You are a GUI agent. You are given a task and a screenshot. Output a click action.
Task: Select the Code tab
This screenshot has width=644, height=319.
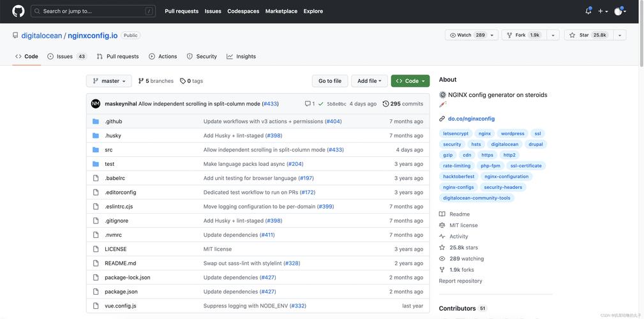pos(27,56)
